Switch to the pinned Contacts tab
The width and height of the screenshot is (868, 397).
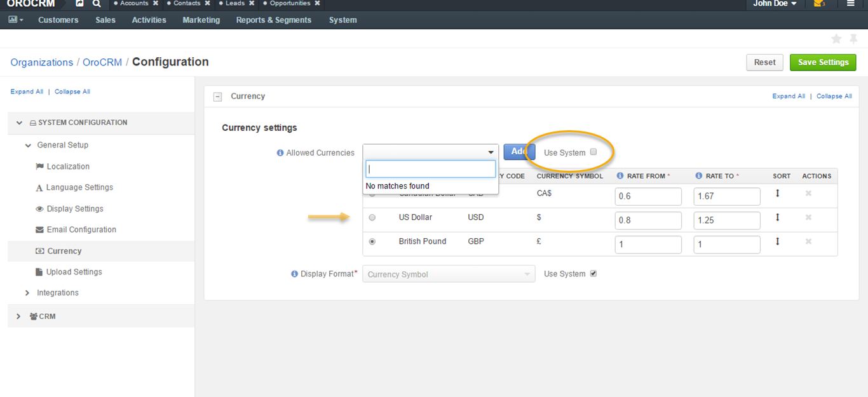(187, 3)
